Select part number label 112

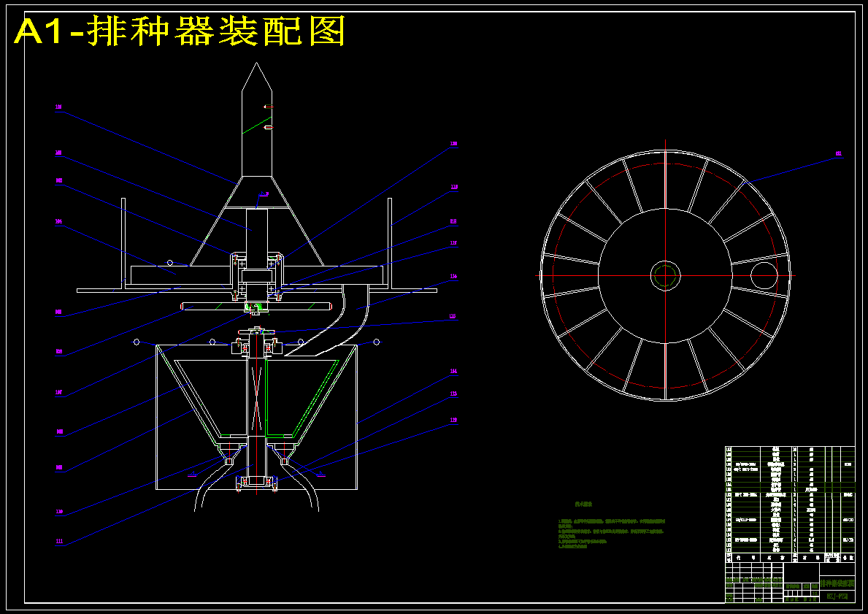coord(453,421)
